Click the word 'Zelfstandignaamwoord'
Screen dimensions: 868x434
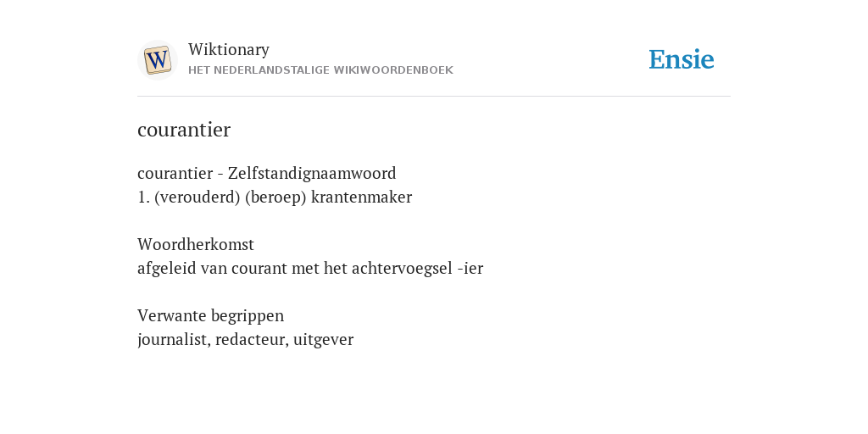(x=312, y=173)
